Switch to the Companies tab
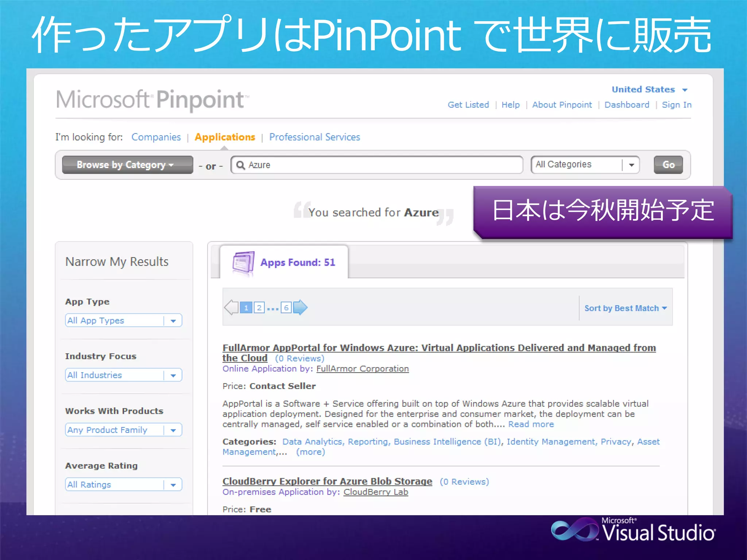The image size is (747, 560). 156,137
